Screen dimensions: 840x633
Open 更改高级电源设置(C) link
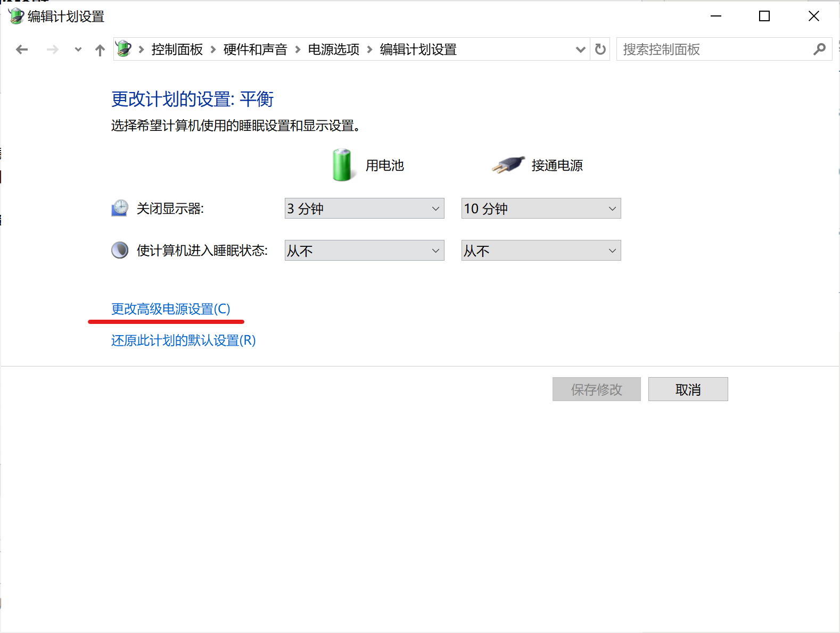click(x=171, y=309)
